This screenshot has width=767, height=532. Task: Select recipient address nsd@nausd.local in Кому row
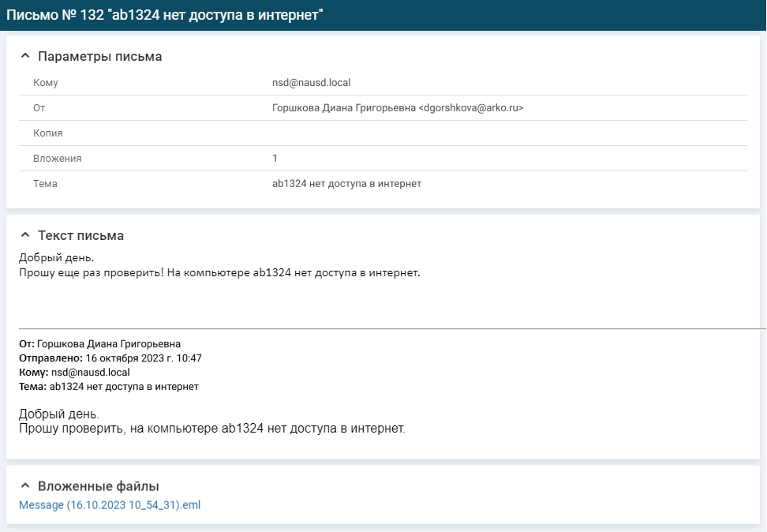click(x=311, y=83)
